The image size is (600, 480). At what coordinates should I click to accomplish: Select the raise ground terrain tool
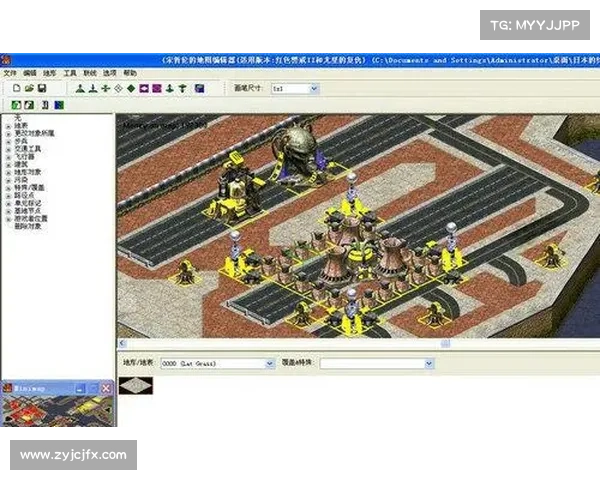80,88
